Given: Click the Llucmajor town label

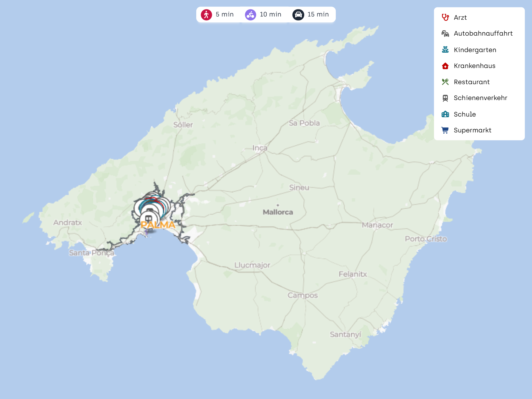Looking at the screenshot, I should pos(252,265).
